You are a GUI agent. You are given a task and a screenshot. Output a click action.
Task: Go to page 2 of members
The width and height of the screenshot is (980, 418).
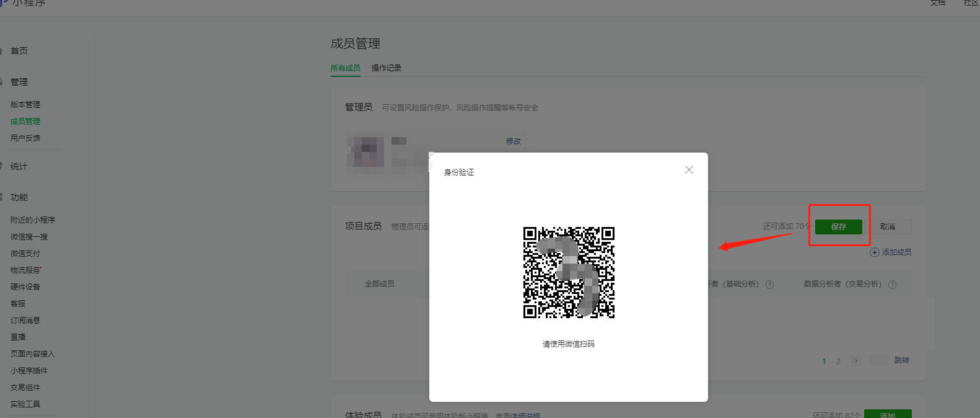click(838, 361)
